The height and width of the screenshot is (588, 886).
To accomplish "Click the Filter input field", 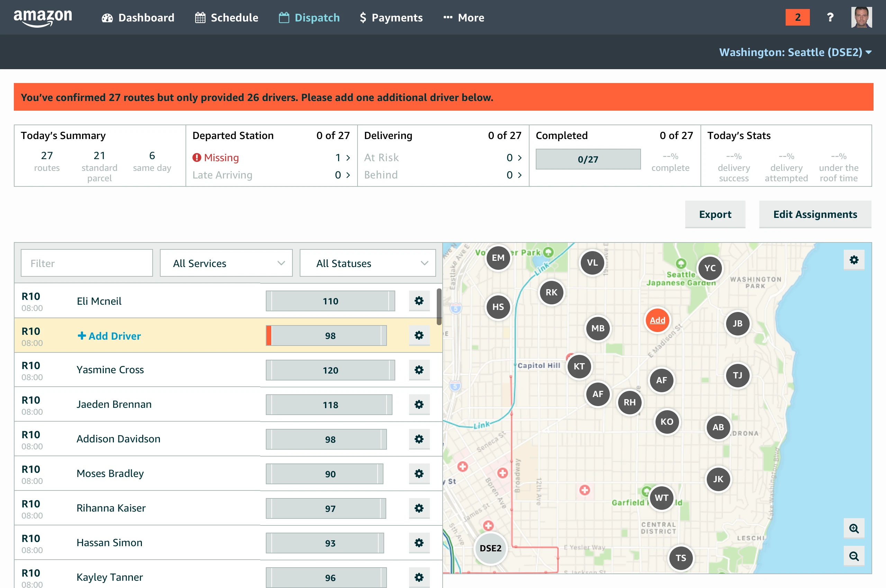I will click(x=87, y=263).
